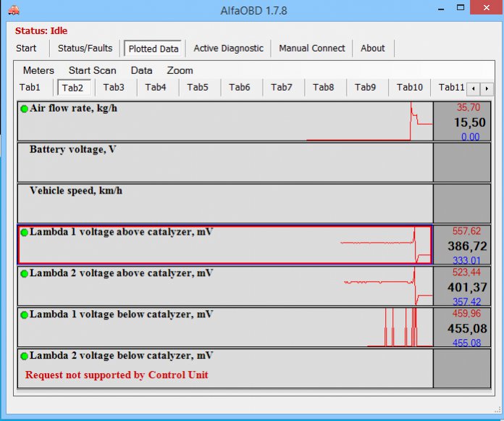504x421 pixels.
Task: Click green indicator for Lambda 1 above catalyzer
Action: pos(24,233)
